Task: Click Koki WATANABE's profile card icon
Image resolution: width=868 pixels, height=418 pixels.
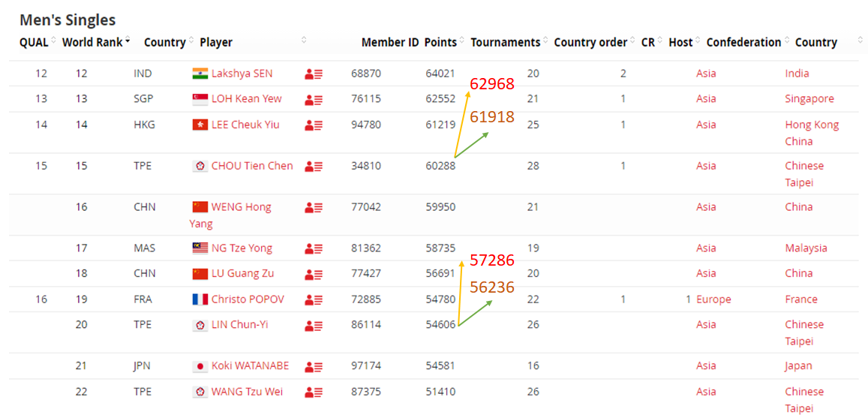Action: click(x=314, y=366)
